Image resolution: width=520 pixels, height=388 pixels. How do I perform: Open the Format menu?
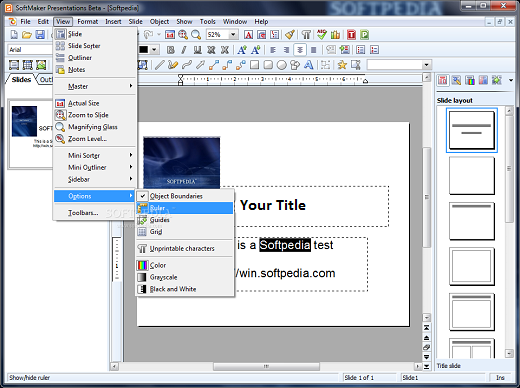88,22
